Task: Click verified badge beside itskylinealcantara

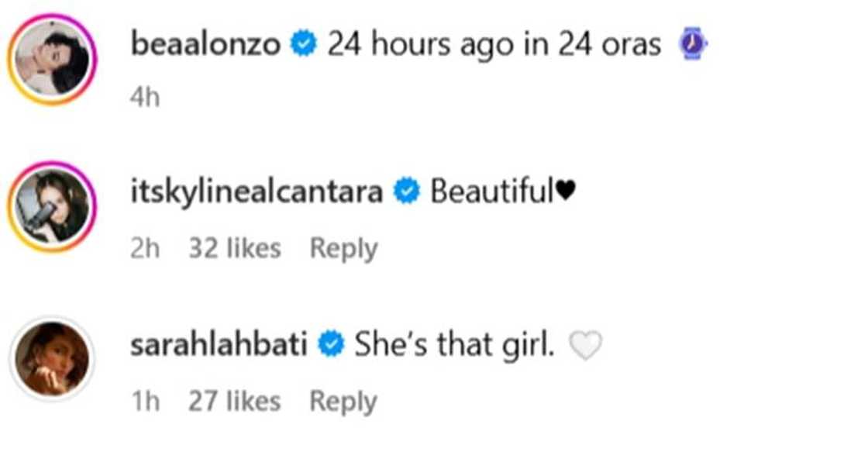Action: click(x=406, y=192)
